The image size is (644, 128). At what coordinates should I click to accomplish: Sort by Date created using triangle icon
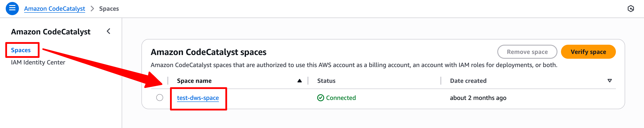tap(610, 81)
